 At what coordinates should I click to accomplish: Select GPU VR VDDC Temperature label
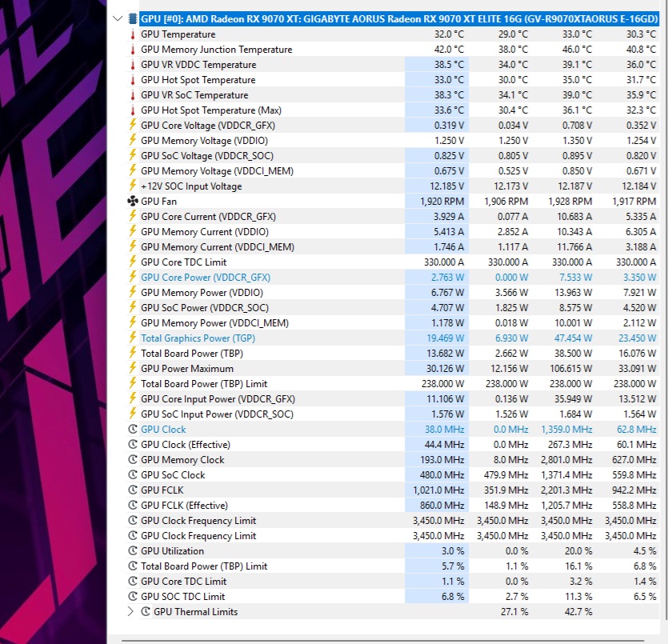tap(198, 65)
